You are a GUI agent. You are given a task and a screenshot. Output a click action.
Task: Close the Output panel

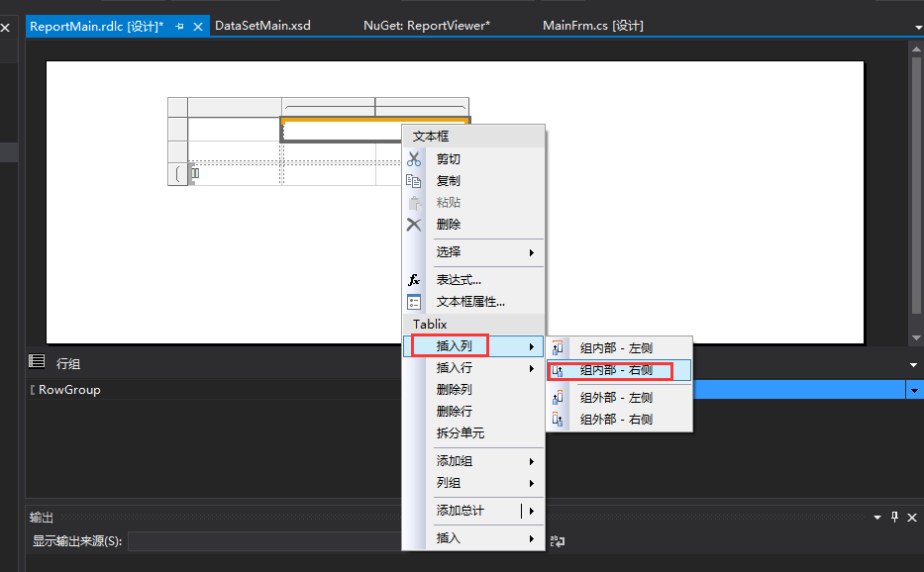(x=912, y=518)
